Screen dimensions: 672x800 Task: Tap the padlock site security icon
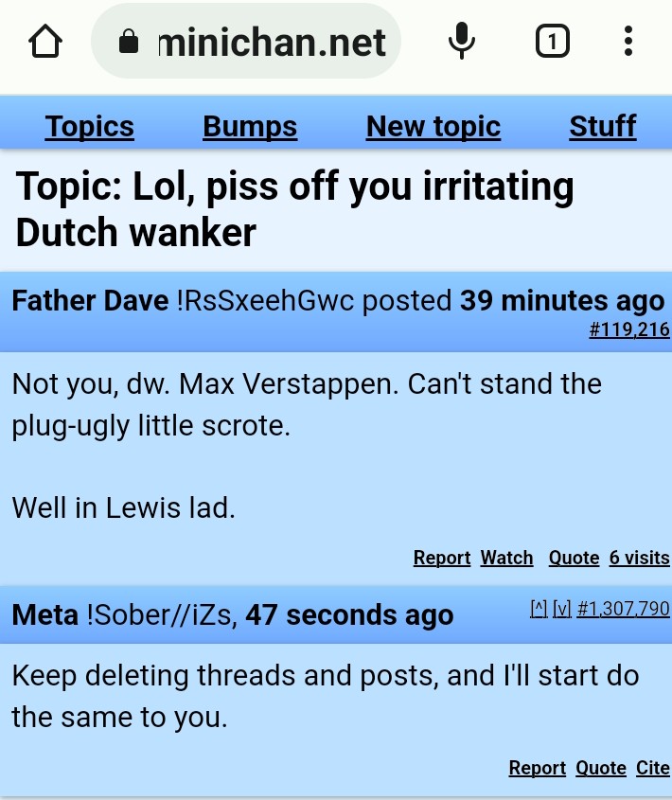[x=128, y=41]
